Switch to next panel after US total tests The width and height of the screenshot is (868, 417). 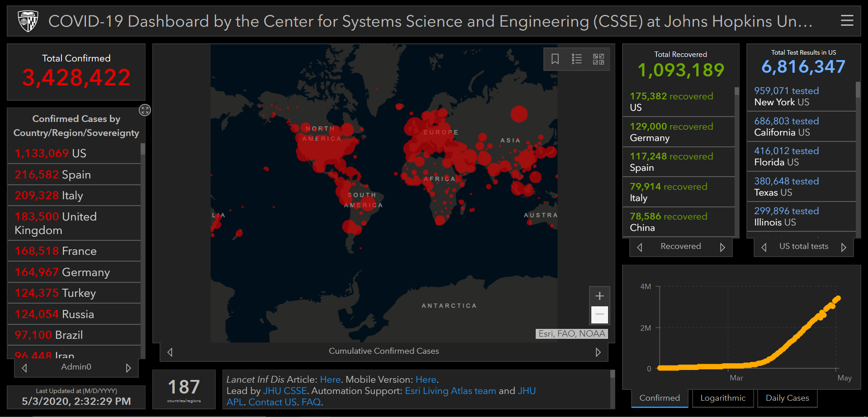[x=844, y=247]
